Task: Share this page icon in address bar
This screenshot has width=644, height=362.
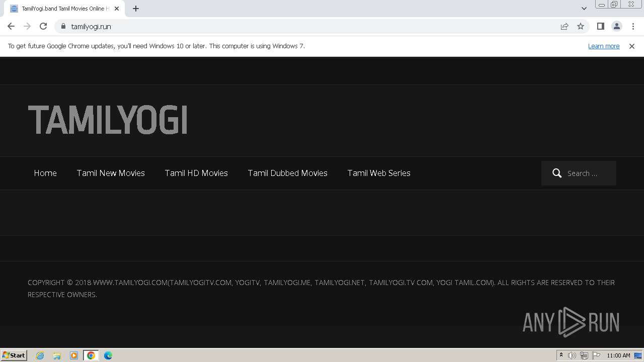Action: point(565,26)
